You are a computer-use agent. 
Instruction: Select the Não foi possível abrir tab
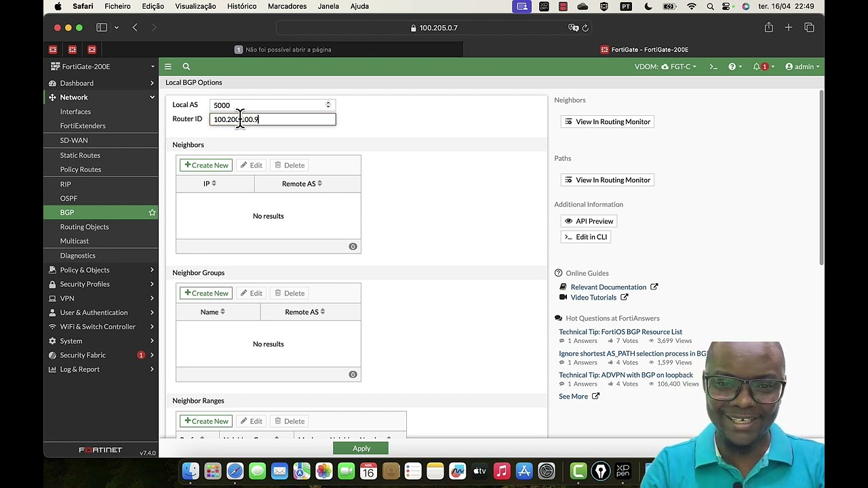[283, 49]
